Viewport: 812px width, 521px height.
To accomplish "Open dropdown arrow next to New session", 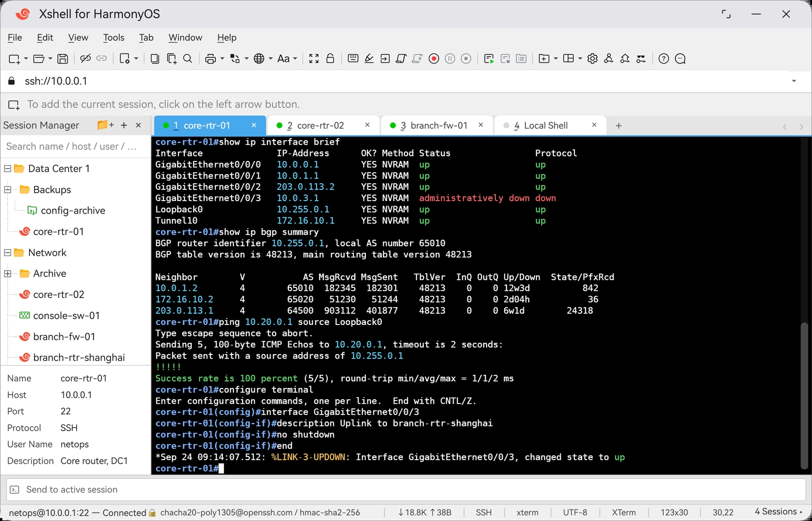I will (x=26, y=59).
